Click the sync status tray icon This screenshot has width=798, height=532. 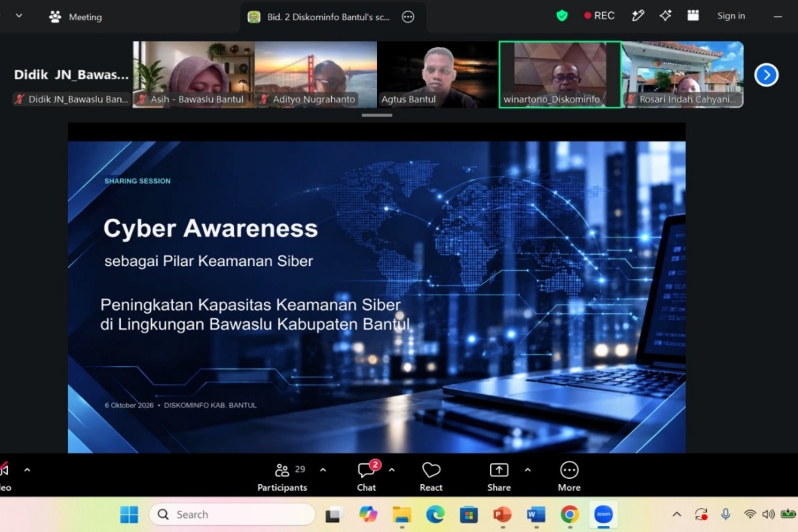tap(701, 514)
